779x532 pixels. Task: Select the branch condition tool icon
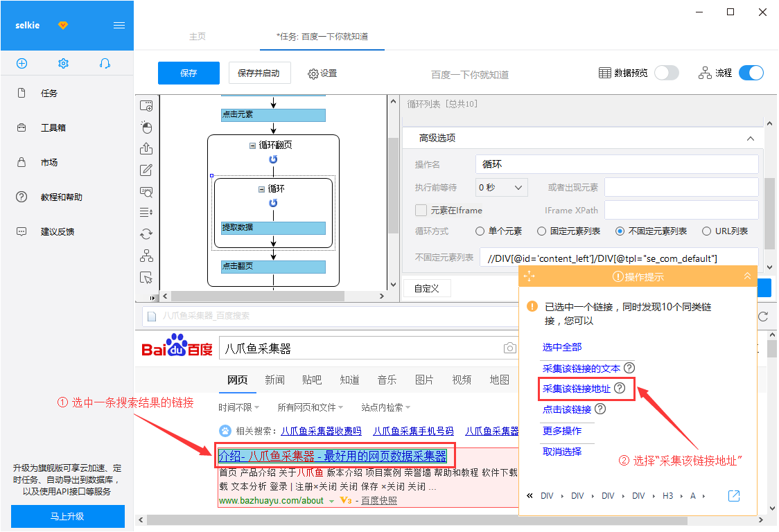(146, 256)
